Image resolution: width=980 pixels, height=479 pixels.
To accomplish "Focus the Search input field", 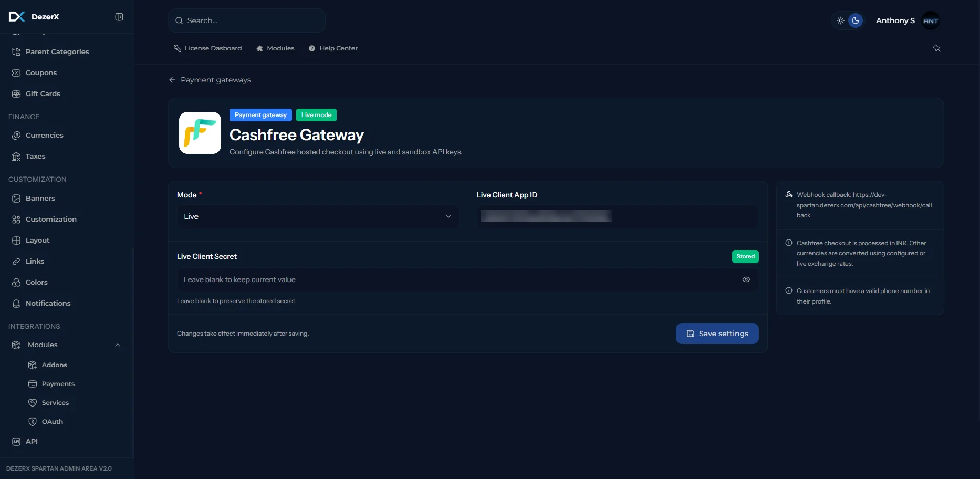I will [x=247, y=20].
